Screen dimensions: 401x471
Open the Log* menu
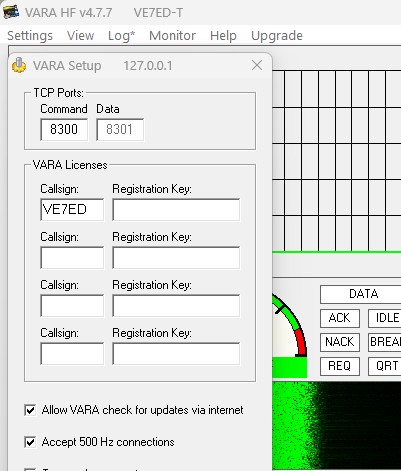122,36
